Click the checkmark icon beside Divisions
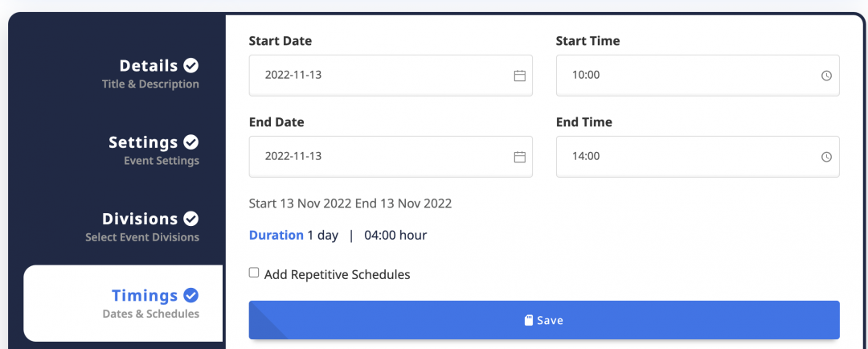 click(x=191, y=219)
